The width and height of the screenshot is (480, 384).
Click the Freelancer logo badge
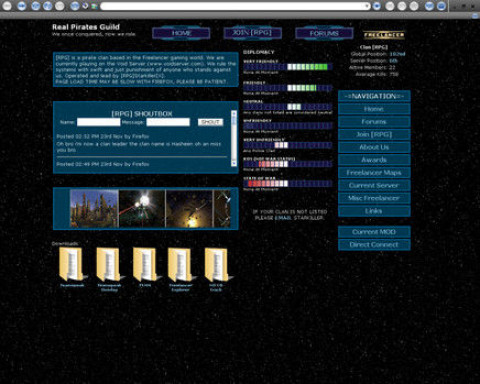(x=384, y=35)
